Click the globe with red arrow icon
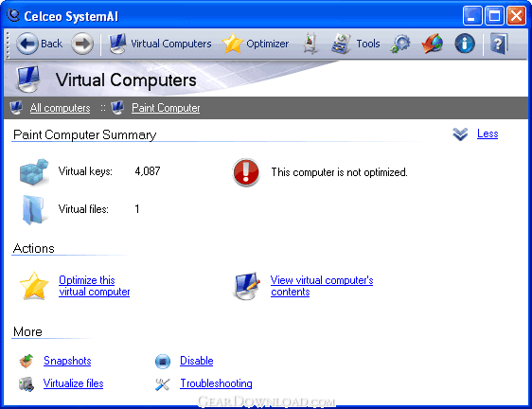 (432, 44)
